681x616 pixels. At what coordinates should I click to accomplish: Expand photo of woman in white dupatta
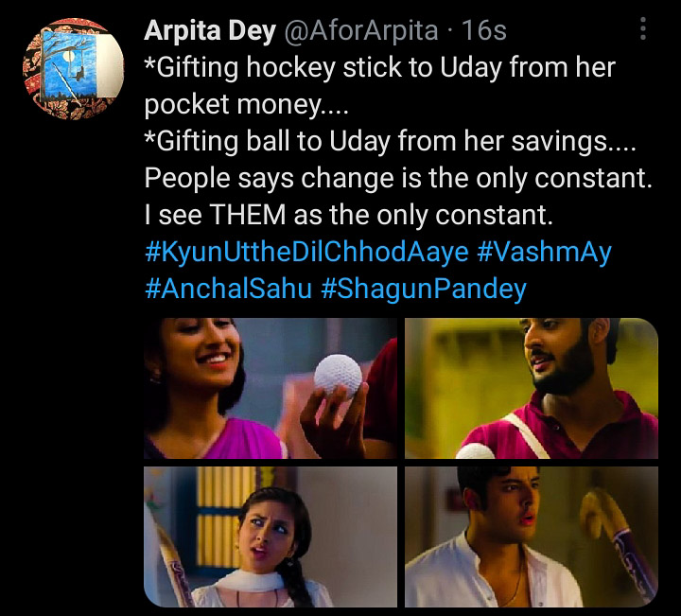pyautogui.click(x=271, y=537)
